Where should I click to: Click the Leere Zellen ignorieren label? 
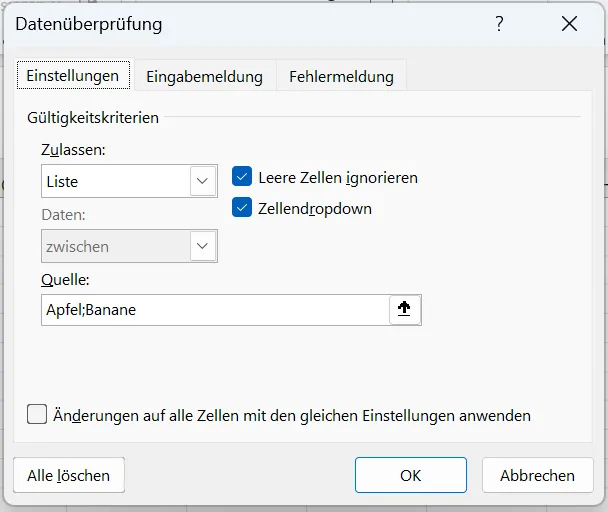(338, 178)
